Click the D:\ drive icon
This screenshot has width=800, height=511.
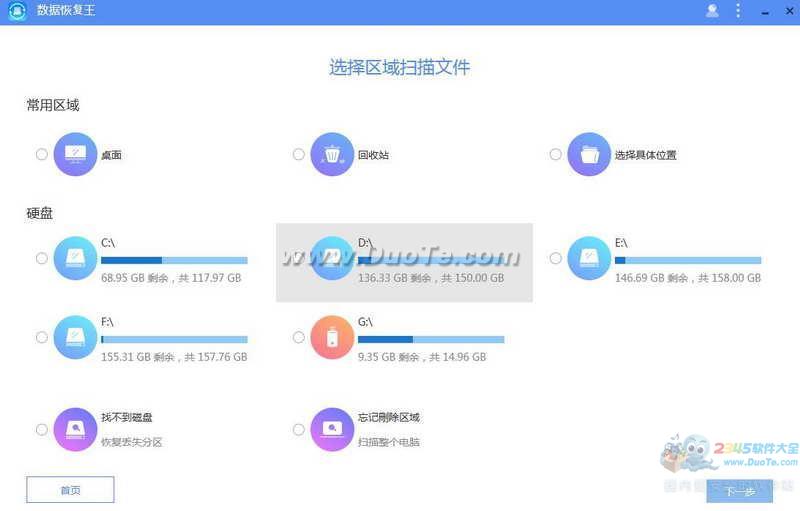tap(332, 258)
